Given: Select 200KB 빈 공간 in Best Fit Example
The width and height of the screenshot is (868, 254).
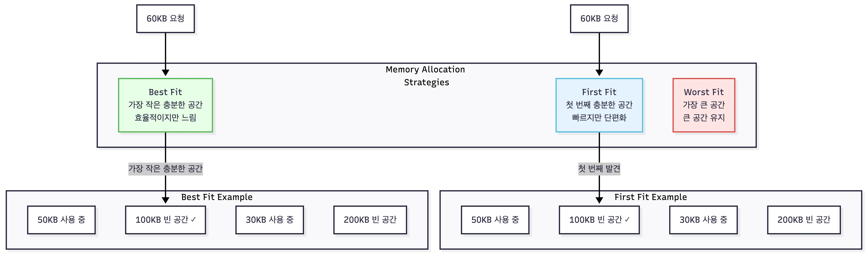Looking at the screenshot, I should (x=370, y=220).
